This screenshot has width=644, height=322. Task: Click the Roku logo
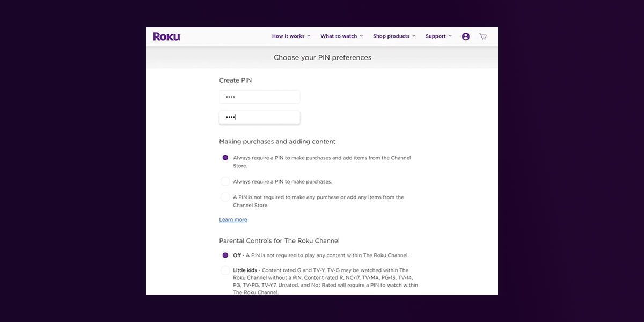click(x=166, y=36)
